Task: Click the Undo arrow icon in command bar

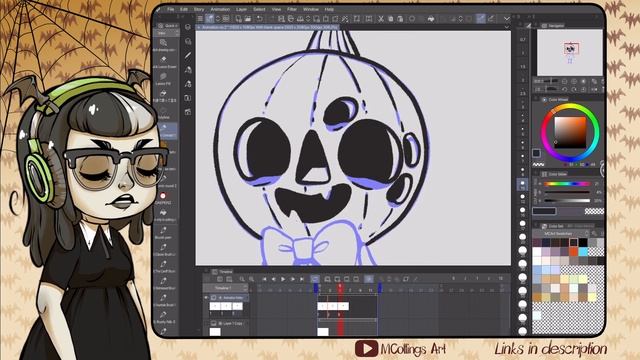Action: coord(260,19)
